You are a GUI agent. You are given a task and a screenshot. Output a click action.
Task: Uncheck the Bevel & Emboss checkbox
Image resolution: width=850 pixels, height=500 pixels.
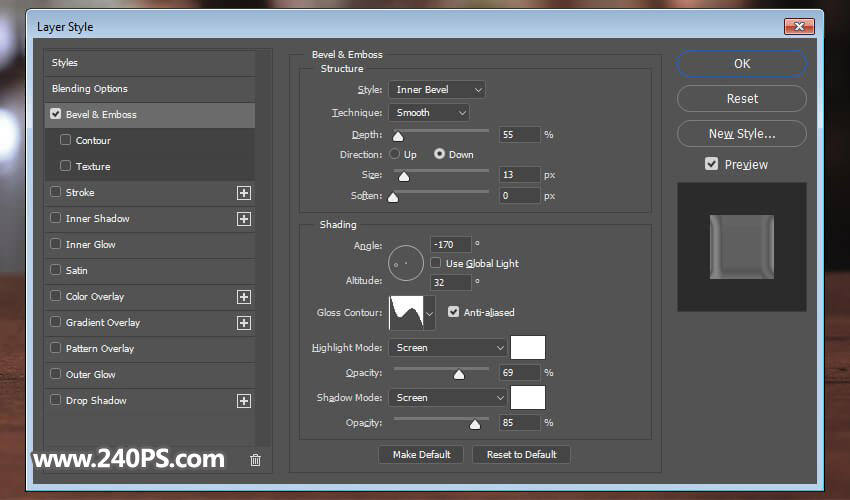55,114
